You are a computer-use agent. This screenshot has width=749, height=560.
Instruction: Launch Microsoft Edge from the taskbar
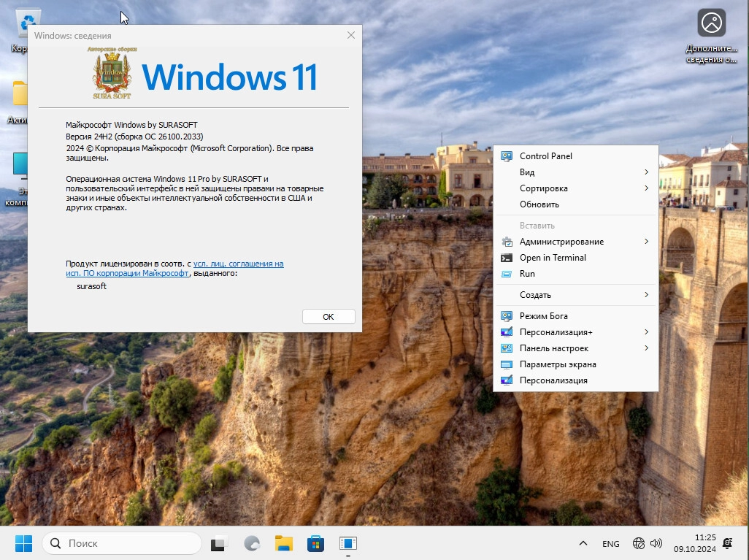252,543
